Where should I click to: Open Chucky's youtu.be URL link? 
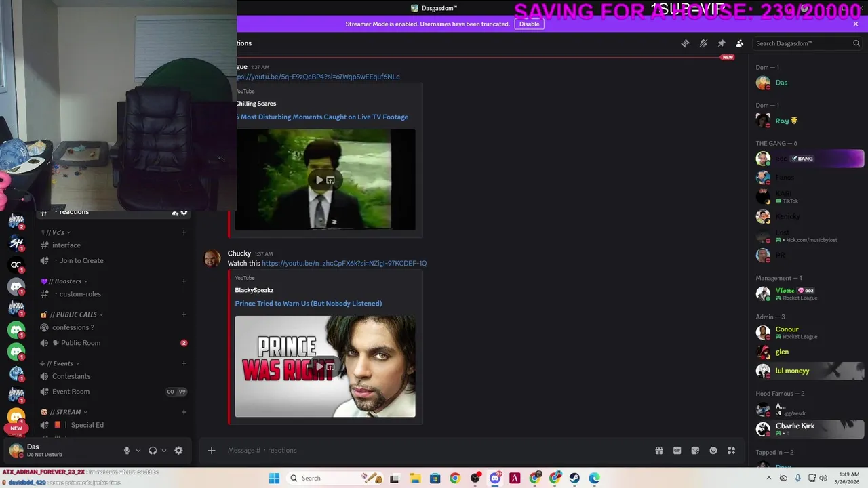click(x=344, y=263)
